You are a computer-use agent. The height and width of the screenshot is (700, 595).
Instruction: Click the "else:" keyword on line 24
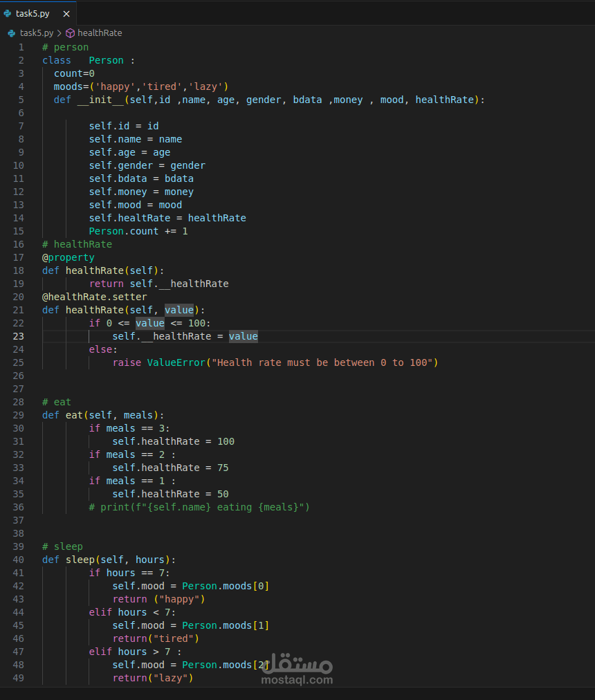tap(102, 349)
